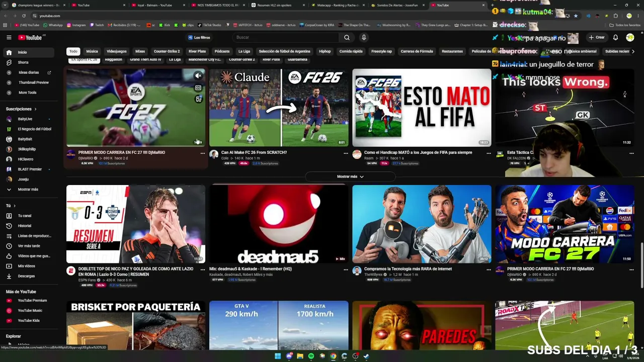Screen dimensions: 644x362
Task: Click the YouTube search input field
Action: [x=285, y=37]
